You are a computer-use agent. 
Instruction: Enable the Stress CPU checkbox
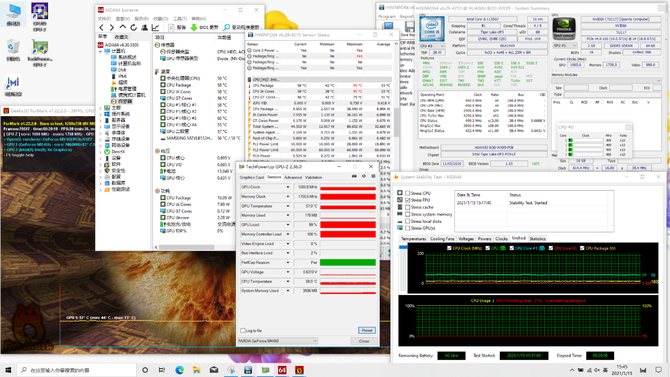click(408, 193)
